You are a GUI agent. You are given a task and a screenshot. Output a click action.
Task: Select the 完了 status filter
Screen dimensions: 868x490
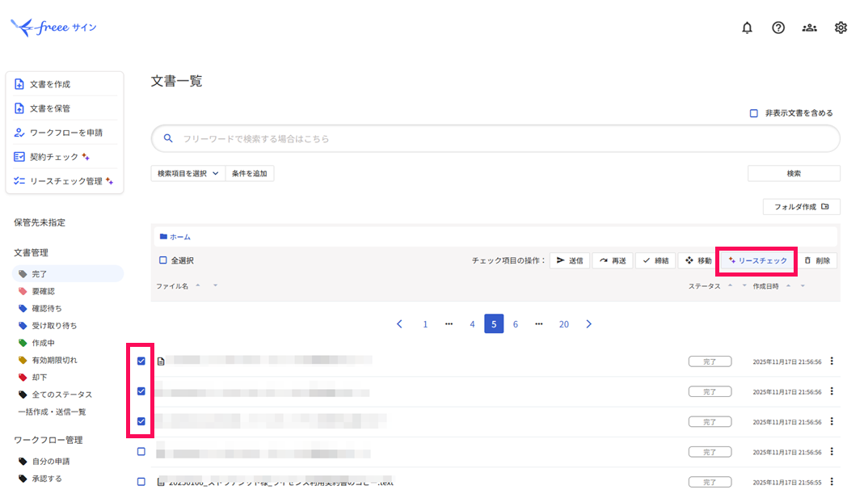pos(68,273)
